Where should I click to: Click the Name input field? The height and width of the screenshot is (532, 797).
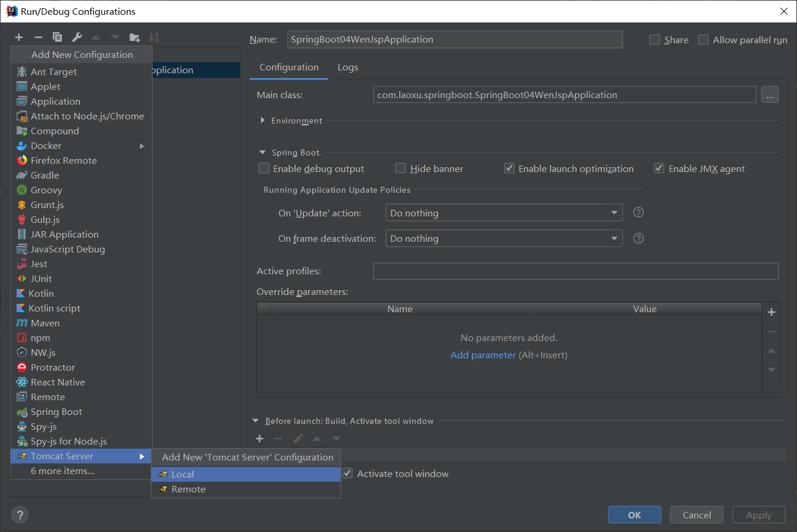pos(455,40)
